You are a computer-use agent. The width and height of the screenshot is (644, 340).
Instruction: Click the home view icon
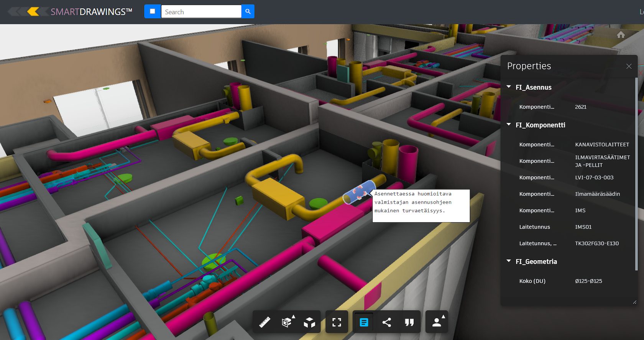(x=621, y=35)
